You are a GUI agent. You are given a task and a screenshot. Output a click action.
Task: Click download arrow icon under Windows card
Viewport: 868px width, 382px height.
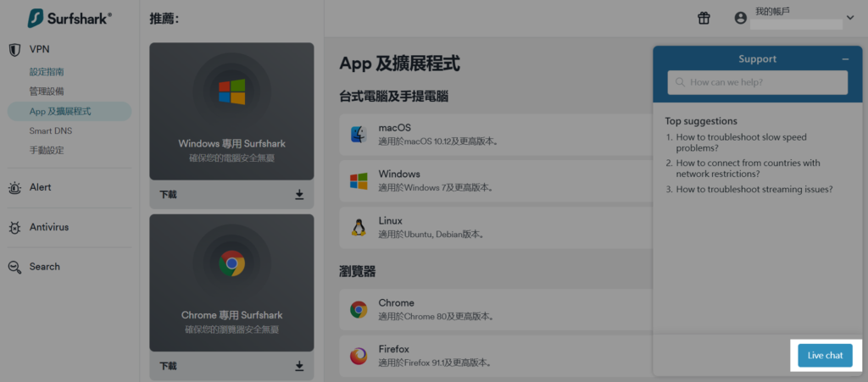point(299,195)
